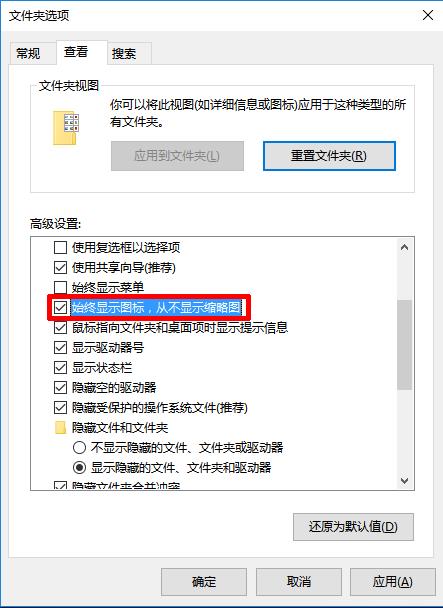
Task: Click the advanced settings scrollbar thumb
Action: [x=405, y=344]
